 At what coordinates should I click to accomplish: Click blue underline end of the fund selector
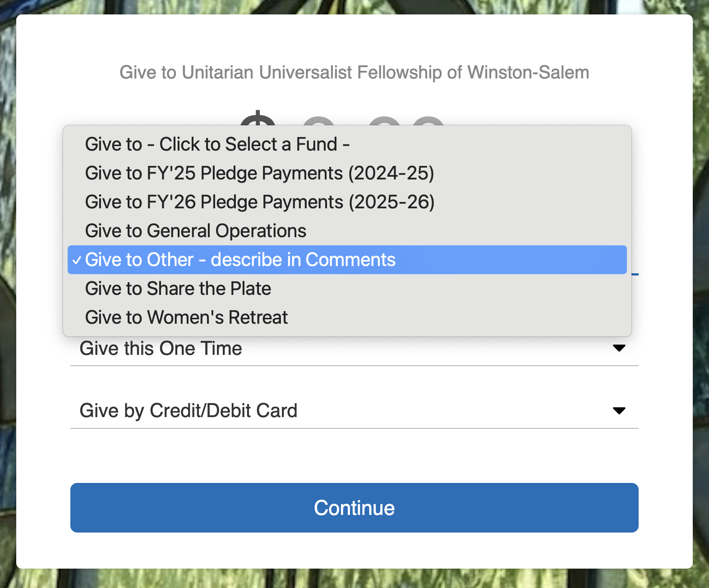635,274
